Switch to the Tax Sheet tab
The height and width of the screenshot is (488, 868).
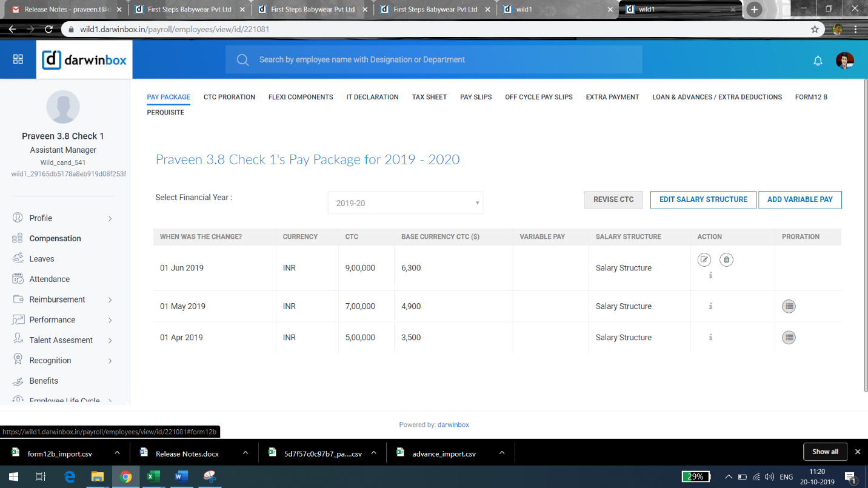(x=429, y=97)
